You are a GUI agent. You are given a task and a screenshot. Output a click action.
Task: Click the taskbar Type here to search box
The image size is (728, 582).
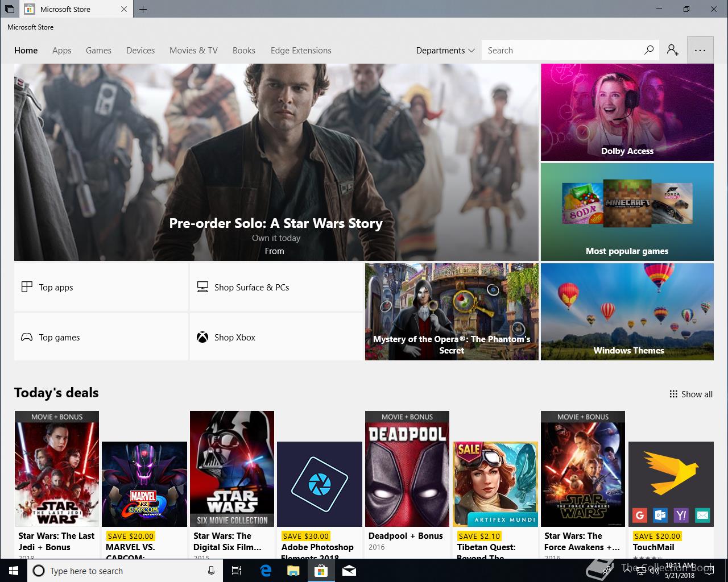point(125,571)
